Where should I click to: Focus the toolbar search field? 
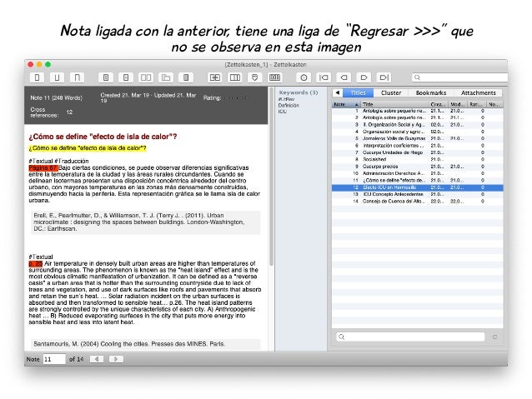[x=459, y=77]
